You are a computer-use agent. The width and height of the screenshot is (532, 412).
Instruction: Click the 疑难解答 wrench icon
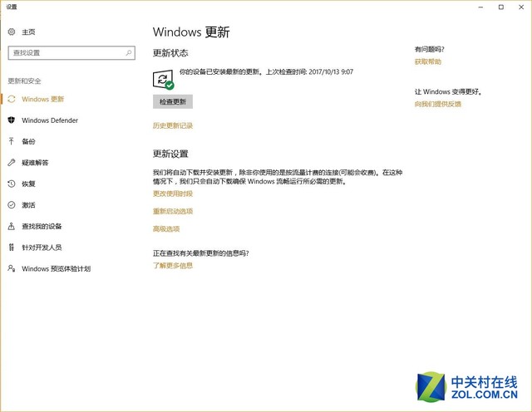click(x=12, y=163)
